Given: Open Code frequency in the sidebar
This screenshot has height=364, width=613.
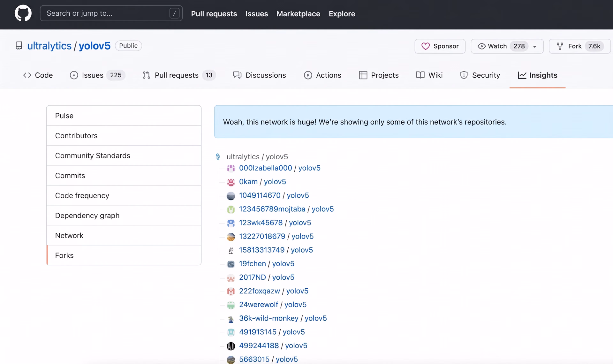Looking at the screenshot, I should 124,195.
